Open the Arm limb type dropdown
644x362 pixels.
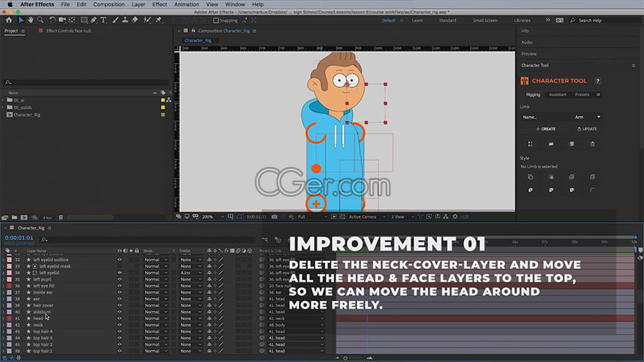coord(588,117)
